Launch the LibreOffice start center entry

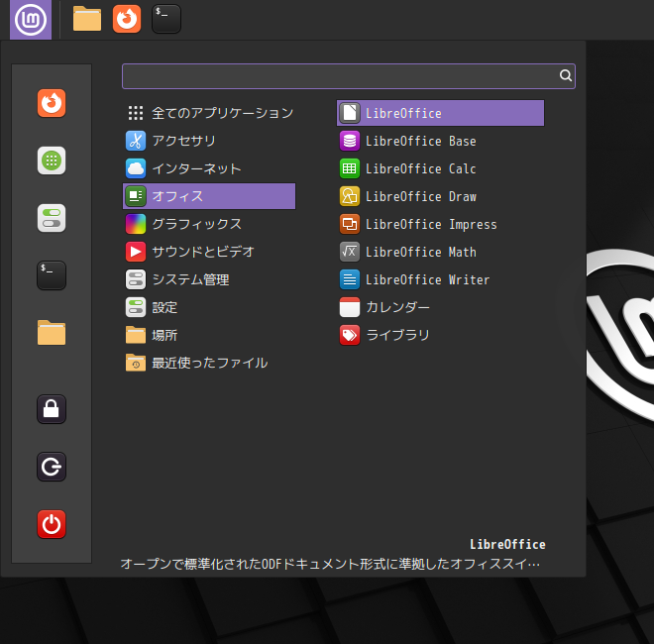coord(440,113)
